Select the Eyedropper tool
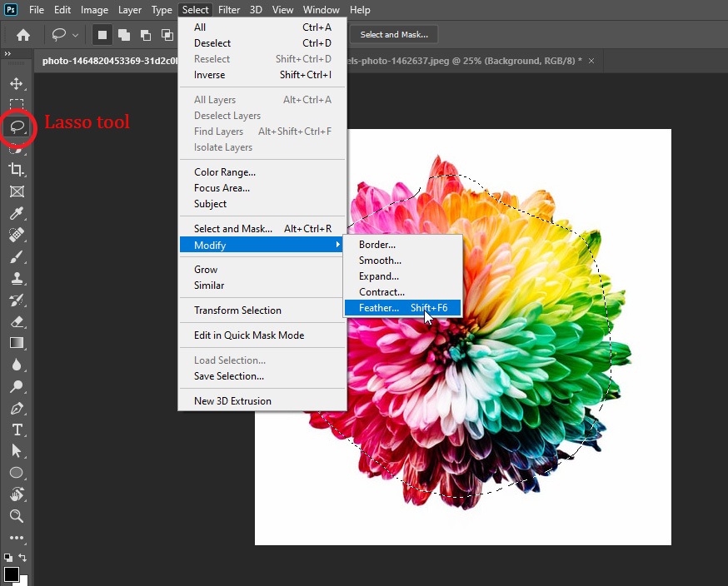The image size is (728, 586). [x=17, y=213]
